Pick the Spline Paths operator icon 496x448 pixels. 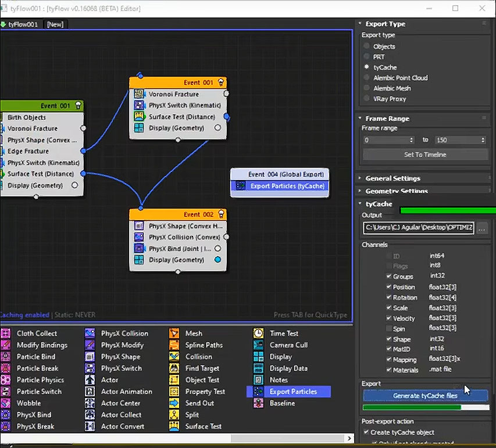174,345
